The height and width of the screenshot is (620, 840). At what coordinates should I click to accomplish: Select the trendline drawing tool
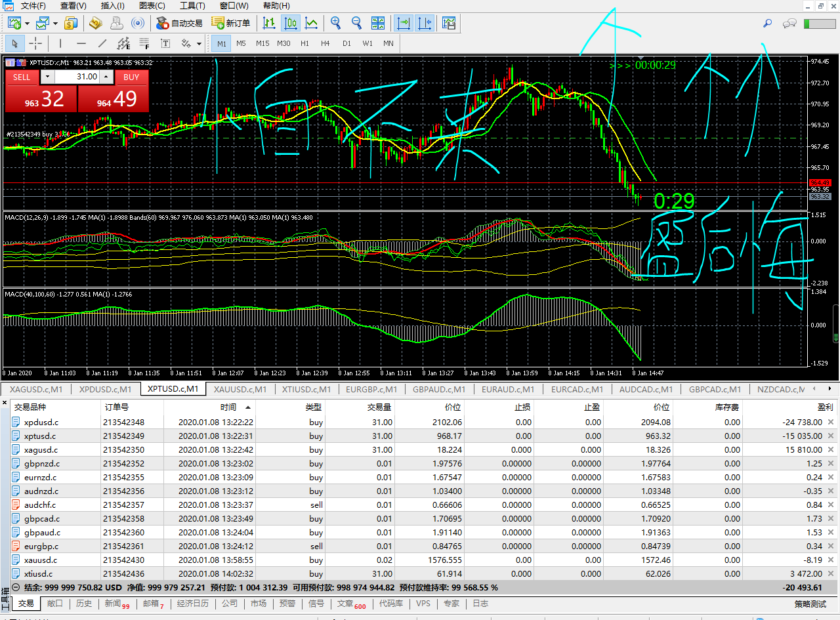102,44
